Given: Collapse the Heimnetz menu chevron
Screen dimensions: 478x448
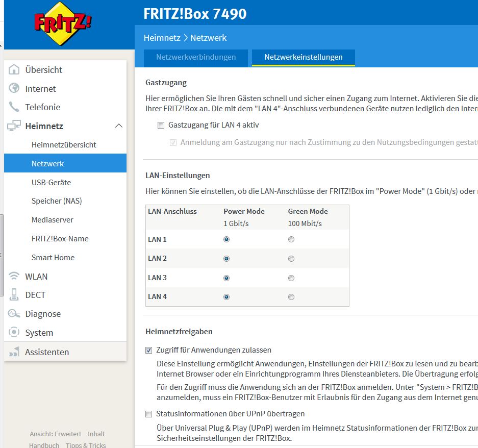Looking at the screenshot, I should 119,126.
